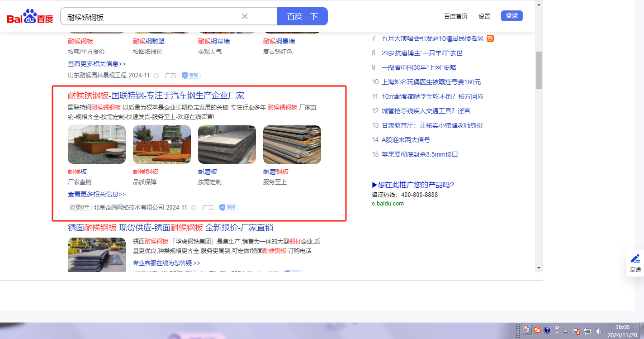This screenshot has height=339, width=644.
Task: Open the 耐磨板 steel plate thumbnail
Action: 227,144
